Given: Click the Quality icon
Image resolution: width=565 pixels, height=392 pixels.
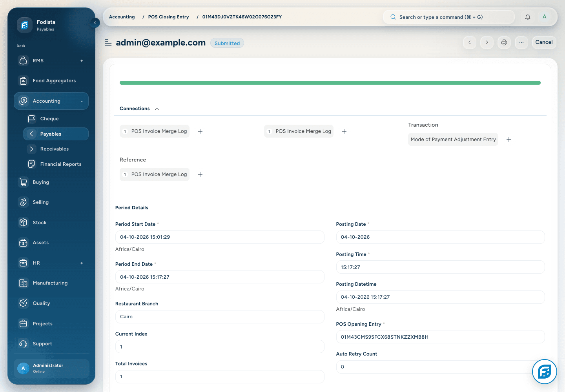Looking at the screenshot, I should point(24,303).
